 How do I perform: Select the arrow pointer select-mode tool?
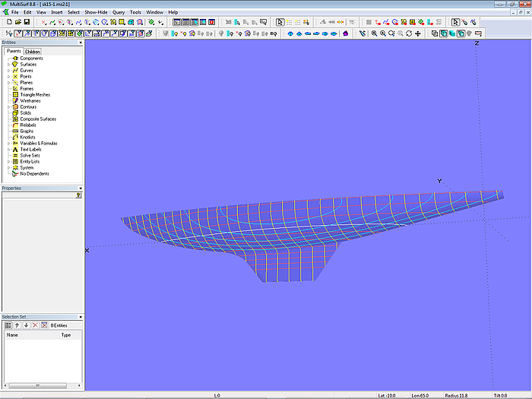280,22
